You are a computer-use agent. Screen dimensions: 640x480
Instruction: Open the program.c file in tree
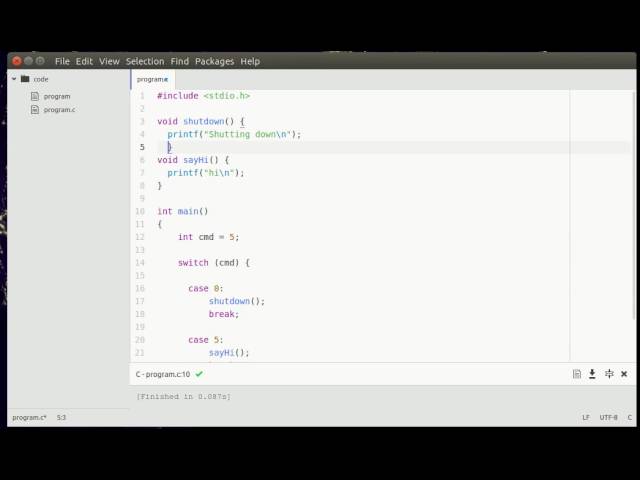[x=59, y=110]
